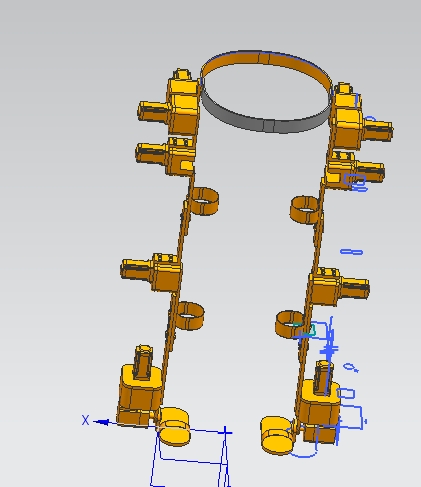Image resolution: width=421 pixels, height=487 pixels.
Task: Select the blue X axis arrowhead
Action: point(101,422)
